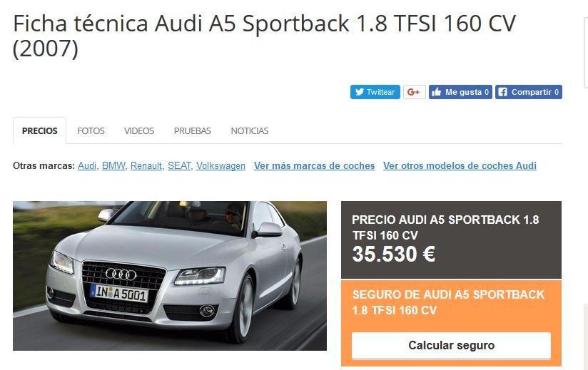This screenshot has height=370, width=588.
Task: Open Ver otros modelos de coches Audi
Action: (460, 165)
